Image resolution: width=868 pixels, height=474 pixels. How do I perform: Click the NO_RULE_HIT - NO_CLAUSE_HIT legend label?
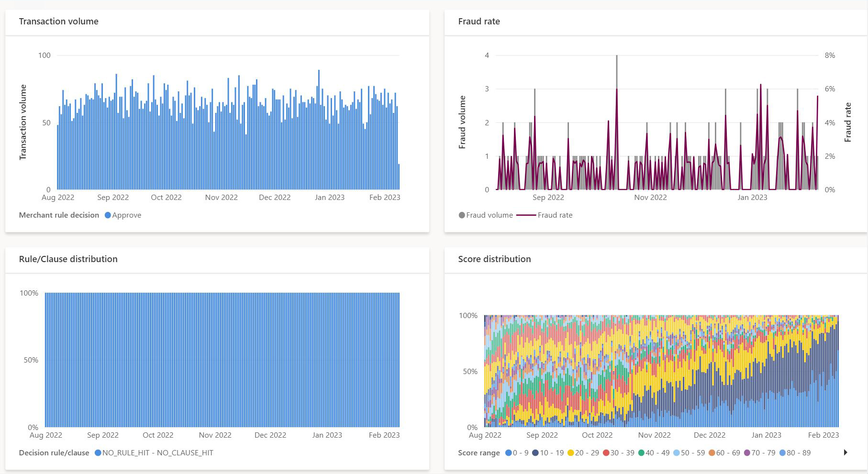(158, 453)
